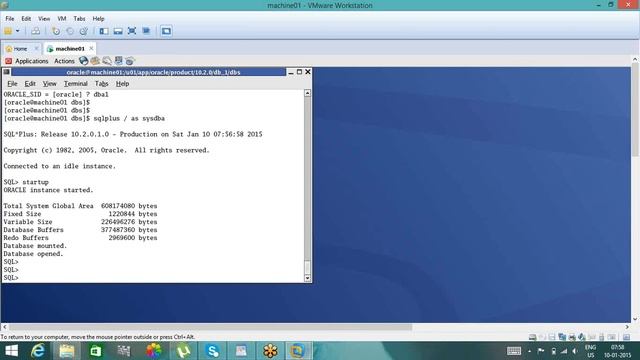Launch the mail client panel icon
Screen dimensions: 640x360
[95, 61]
